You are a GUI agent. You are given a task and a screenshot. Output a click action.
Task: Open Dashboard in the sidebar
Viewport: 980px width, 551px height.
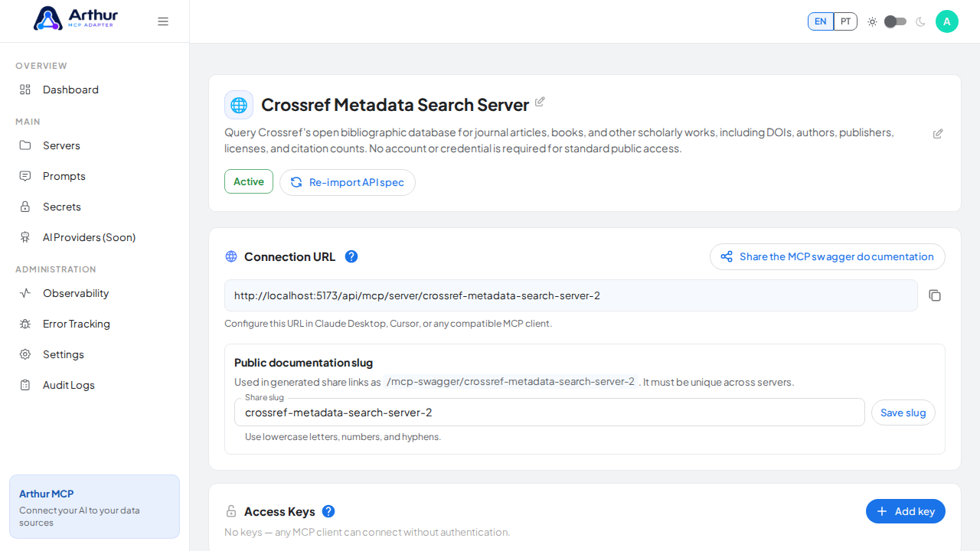pos(95,90)
